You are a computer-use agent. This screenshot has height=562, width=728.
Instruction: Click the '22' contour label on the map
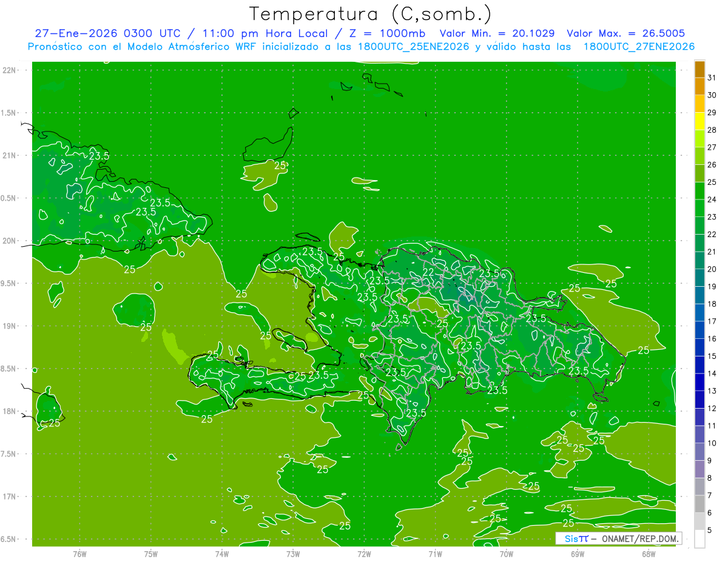tap(428, 273)
